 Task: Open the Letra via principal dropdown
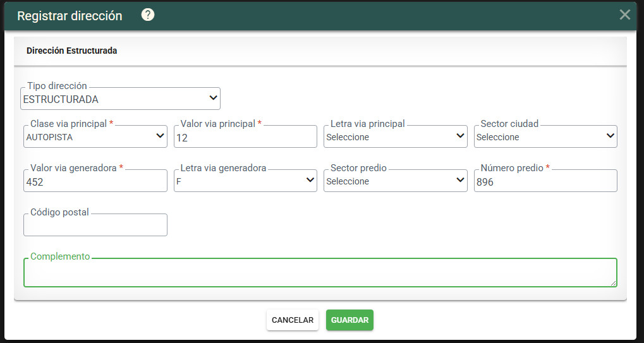coord(396,136)
